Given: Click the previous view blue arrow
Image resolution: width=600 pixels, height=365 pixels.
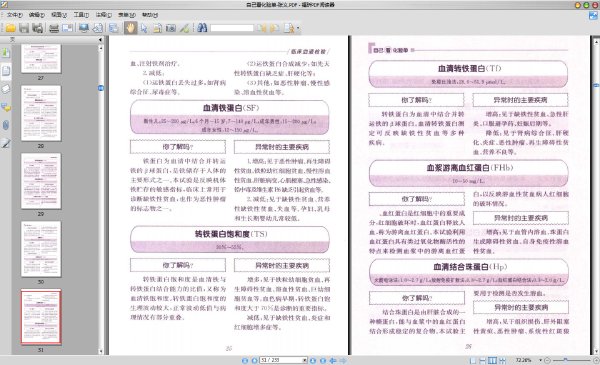Looking at the screenshot, I should [333, 360].
